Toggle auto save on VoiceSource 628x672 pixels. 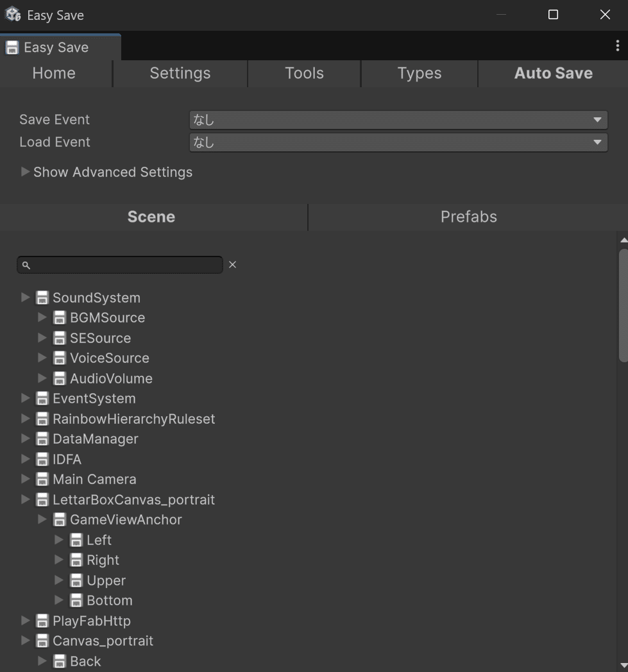tap(59, 358)
